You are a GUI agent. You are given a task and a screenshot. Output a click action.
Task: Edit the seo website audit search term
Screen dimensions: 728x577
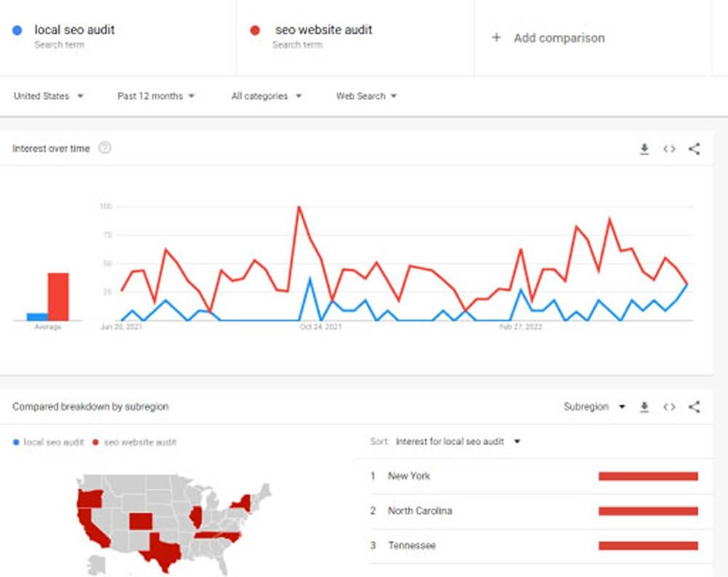323,31
